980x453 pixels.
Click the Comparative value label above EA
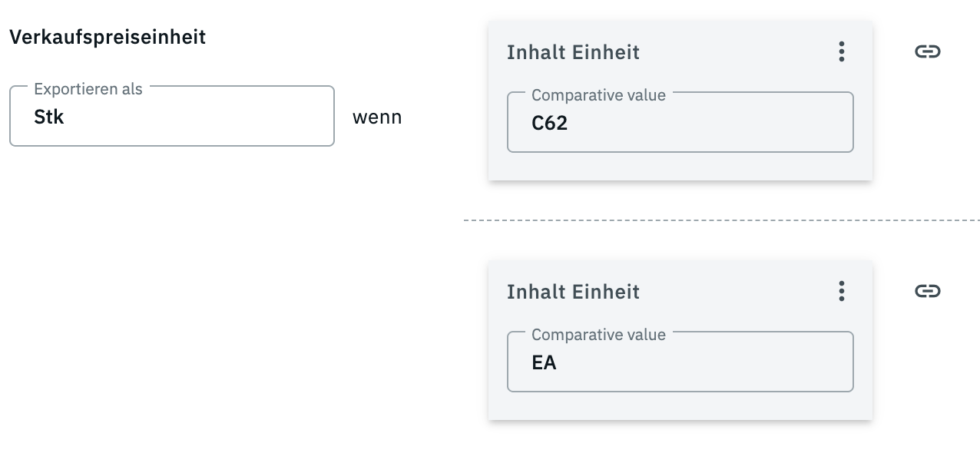[598, 335]
